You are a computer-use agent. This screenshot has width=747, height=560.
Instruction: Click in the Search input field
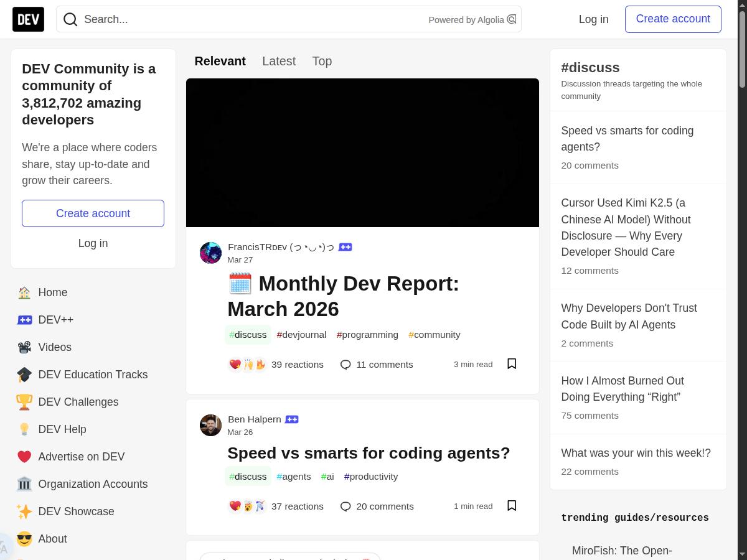coord(249,19)
